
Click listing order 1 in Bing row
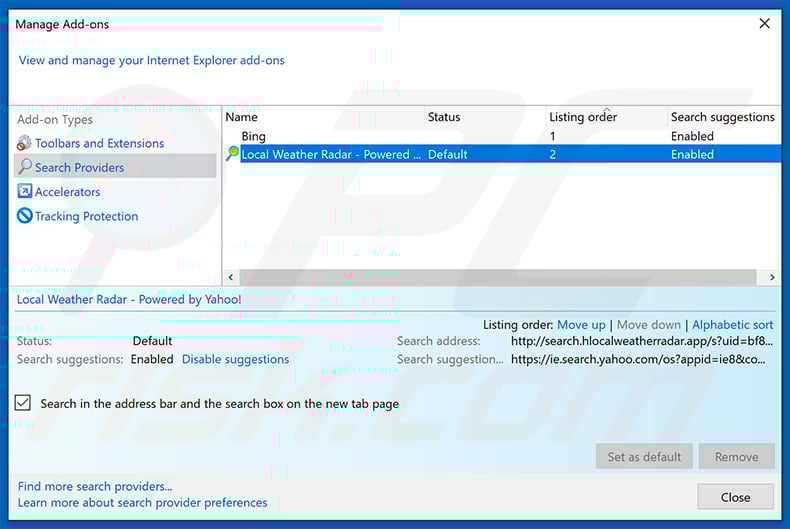(552, 136)
